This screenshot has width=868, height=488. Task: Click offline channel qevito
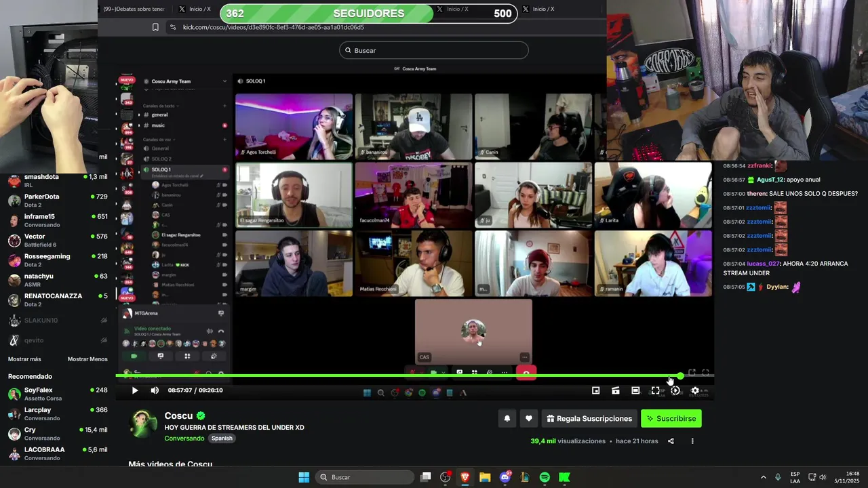pos(58,340)
